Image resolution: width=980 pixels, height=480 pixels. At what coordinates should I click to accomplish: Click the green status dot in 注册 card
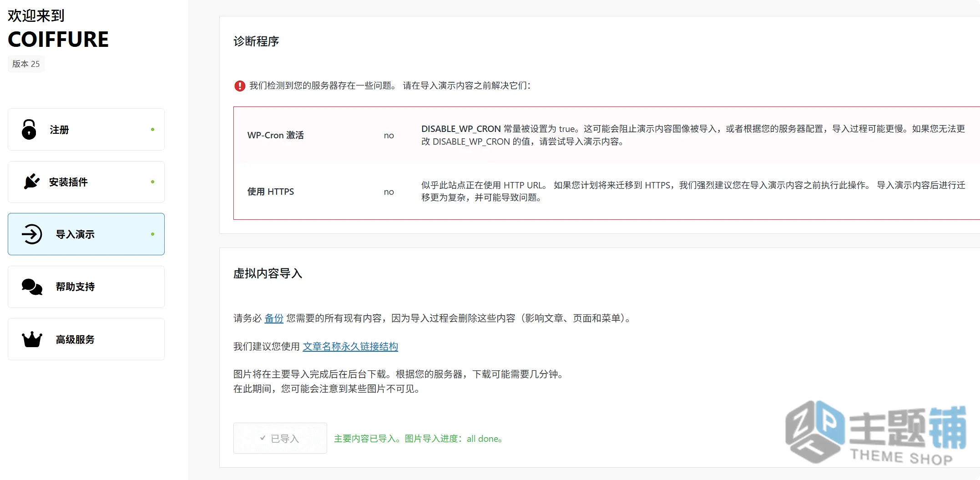(152, 129)
